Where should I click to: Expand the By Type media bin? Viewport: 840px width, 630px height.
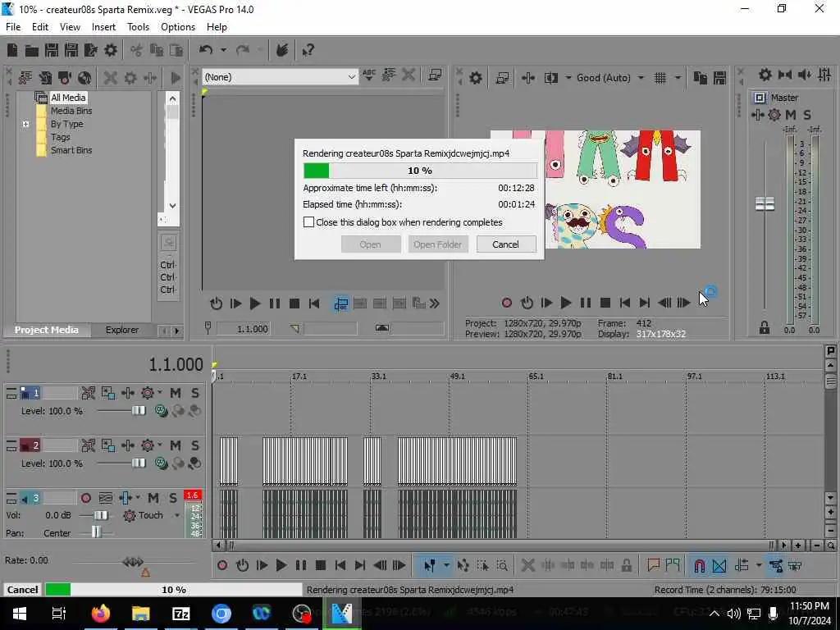tap(25, 125)
